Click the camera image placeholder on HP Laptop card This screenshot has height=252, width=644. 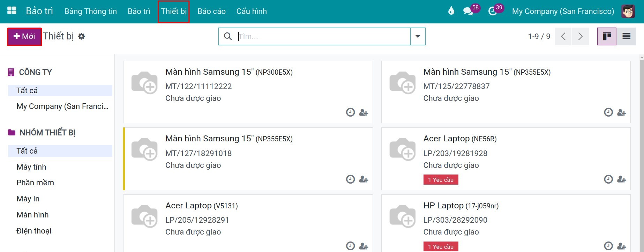coord(402,216)
